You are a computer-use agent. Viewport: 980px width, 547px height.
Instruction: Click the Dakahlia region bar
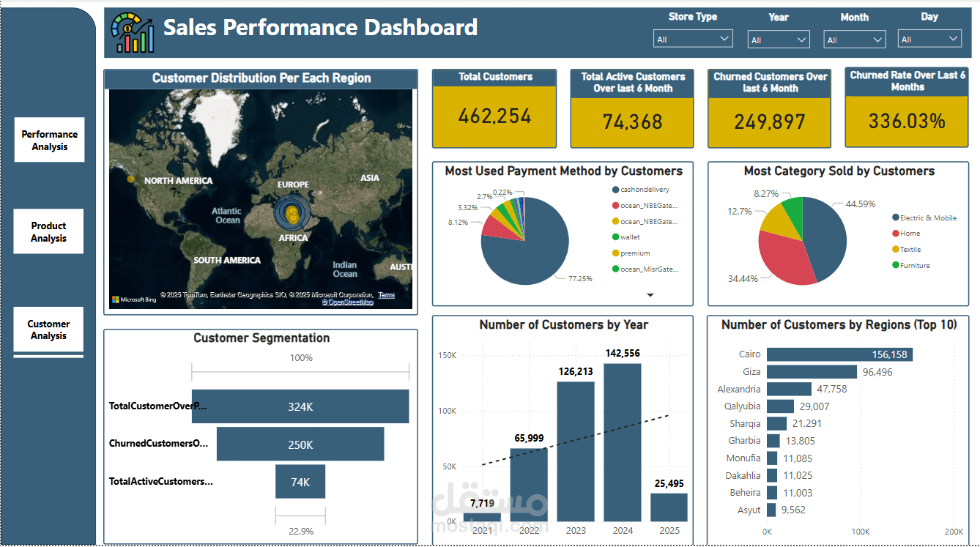[772, 475]
